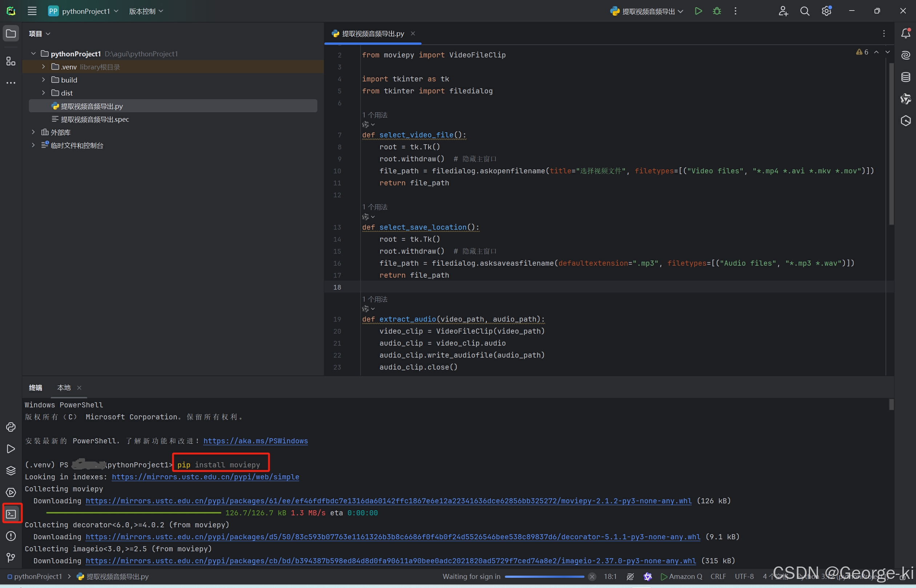916x588 pixels.
Task: Open the Problems tool window icon
Action: pos(11,536)
